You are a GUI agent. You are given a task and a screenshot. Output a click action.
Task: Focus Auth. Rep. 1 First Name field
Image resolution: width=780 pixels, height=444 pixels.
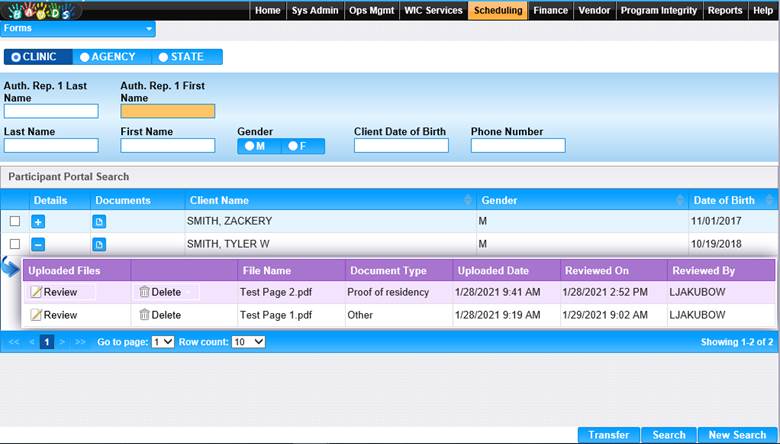168,111
